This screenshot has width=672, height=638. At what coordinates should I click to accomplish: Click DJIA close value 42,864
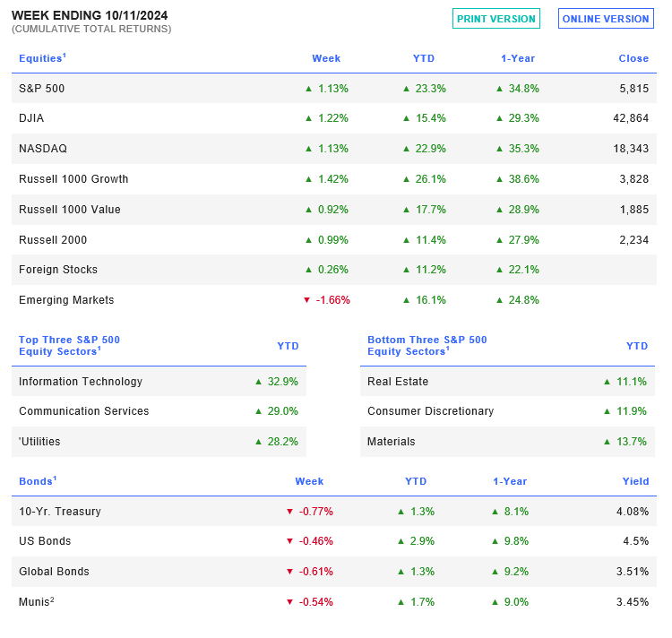click(631, 117)
